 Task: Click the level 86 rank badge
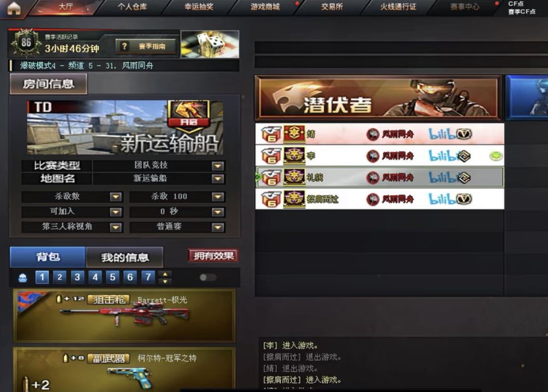click(x=26, y=43)
